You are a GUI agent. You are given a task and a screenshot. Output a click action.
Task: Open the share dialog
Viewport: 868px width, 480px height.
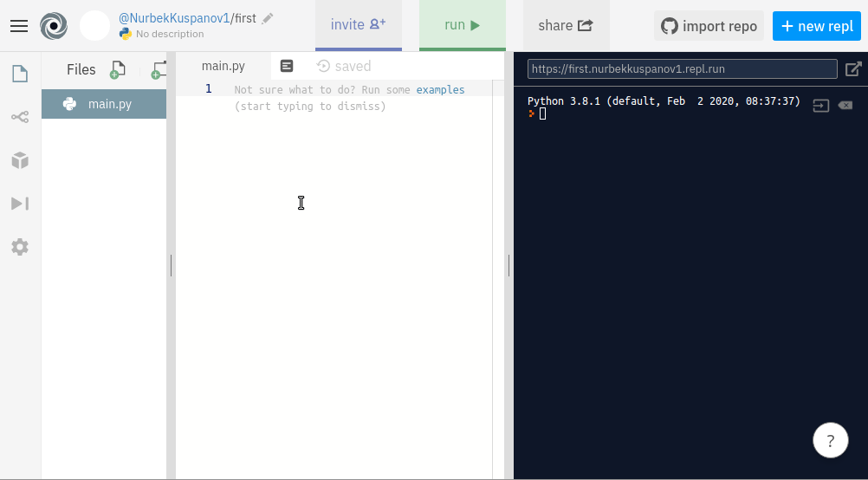pyautogui.click(x=565, y=25)
